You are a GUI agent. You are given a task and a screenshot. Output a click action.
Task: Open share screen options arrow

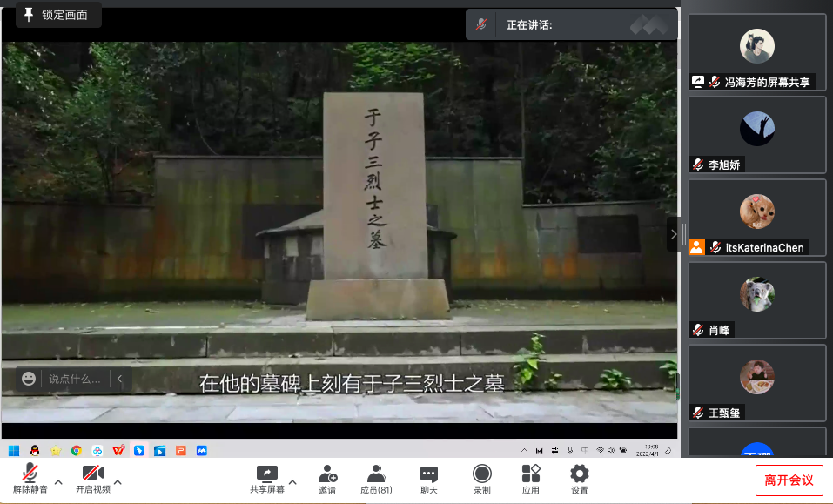point(292,481)
